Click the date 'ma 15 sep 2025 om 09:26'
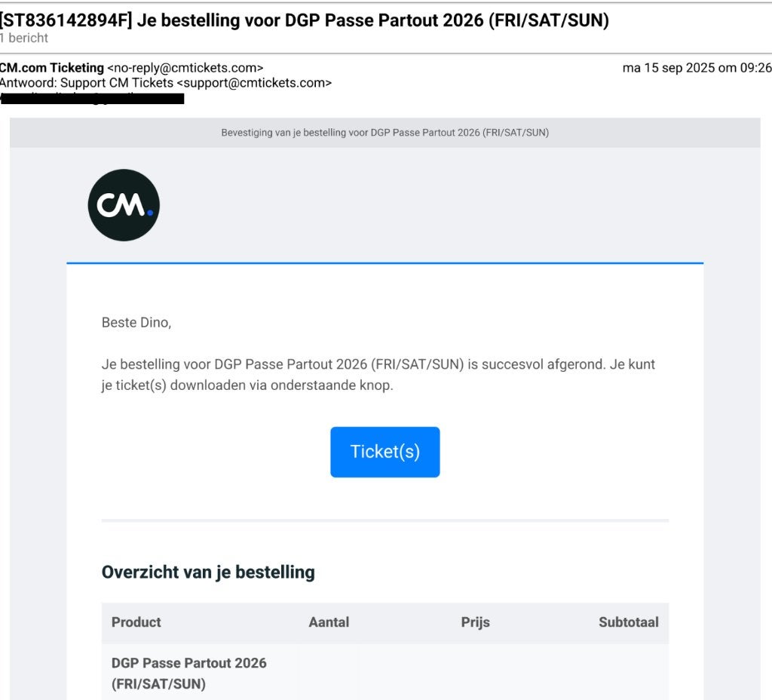Viewport: 772px width, 700px height. pyautogui.click(x=697, y=67)
